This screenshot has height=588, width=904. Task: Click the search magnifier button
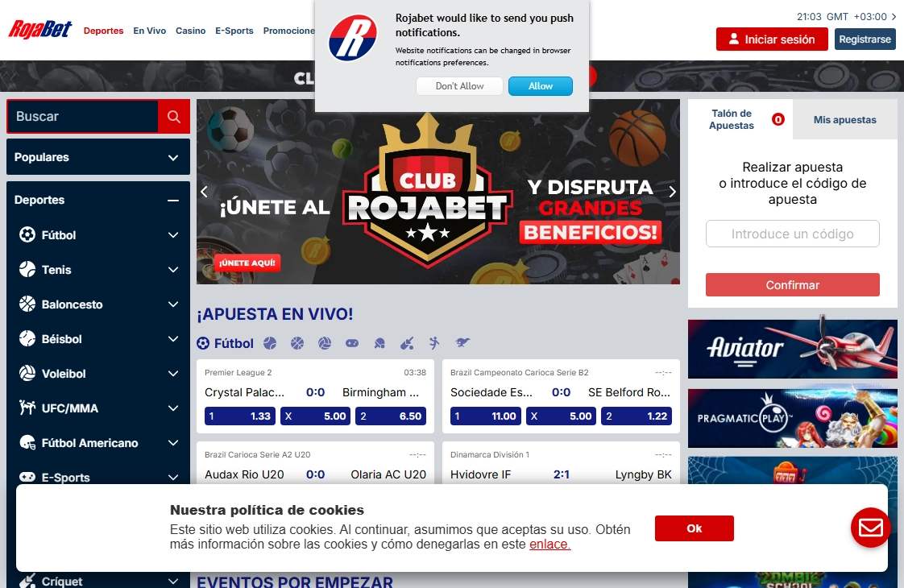pyautogui.click(x=173, y=117)
